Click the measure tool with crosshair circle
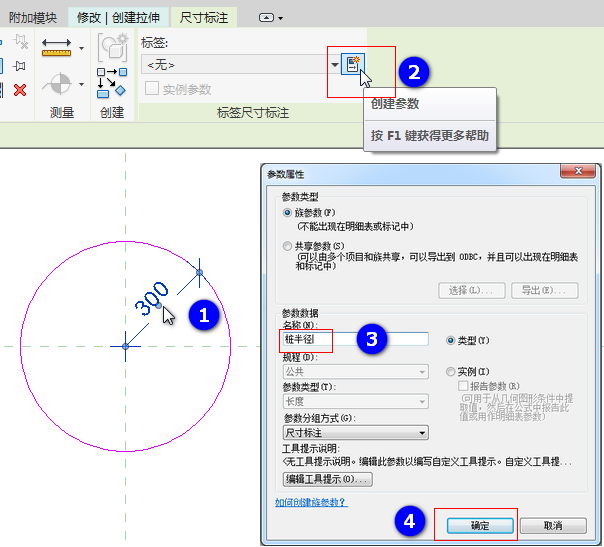Screen dimensions: 604x547 [x=57, y=84]
